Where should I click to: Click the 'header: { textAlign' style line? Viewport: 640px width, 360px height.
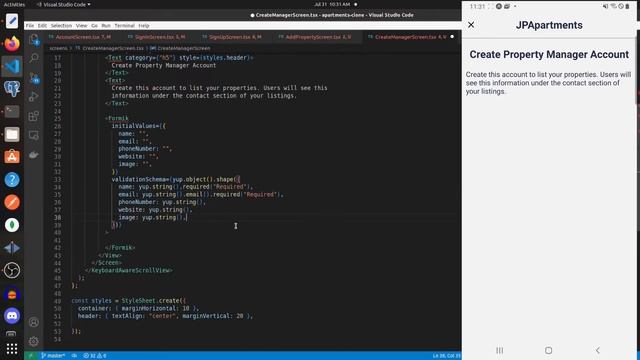tap(165, 316)
